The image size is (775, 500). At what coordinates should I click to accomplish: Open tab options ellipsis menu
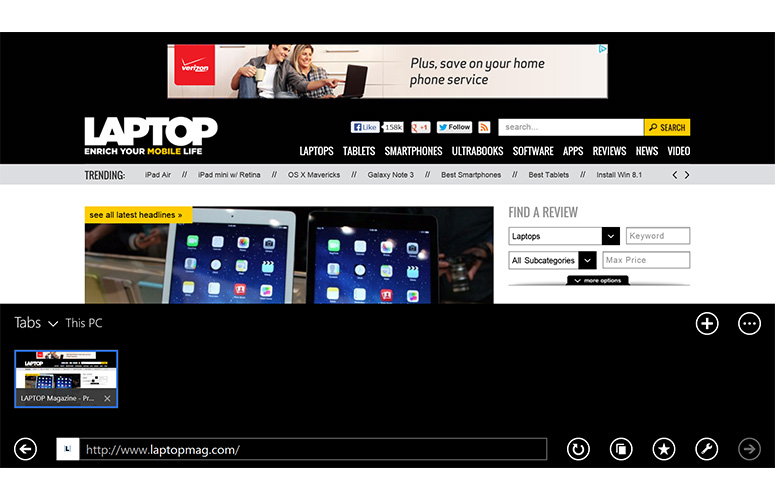click(749, 324)
